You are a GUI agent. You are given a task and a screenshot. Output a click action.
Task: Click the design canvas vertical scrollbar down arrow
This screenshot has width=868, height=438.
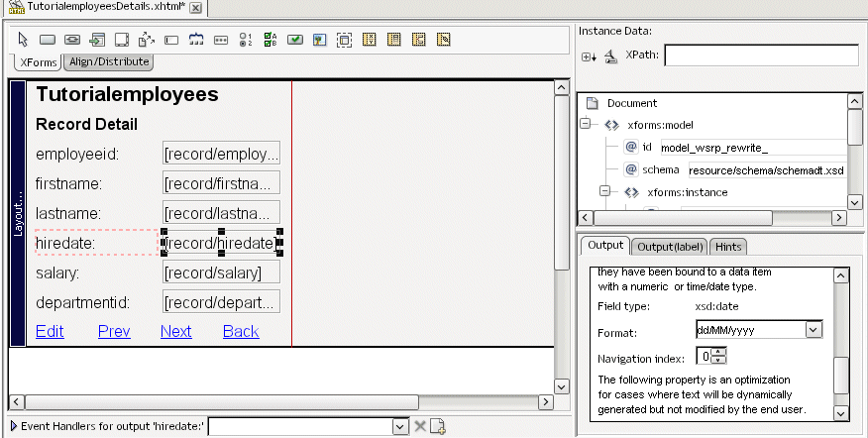point(561,386)
